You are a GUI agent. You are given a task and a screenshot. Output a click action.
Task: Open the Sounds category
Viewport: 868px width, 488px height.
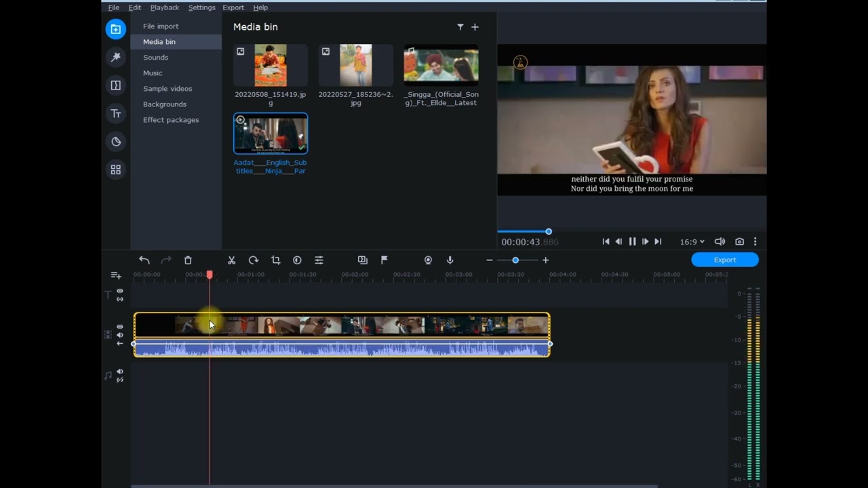coord(176,58)
